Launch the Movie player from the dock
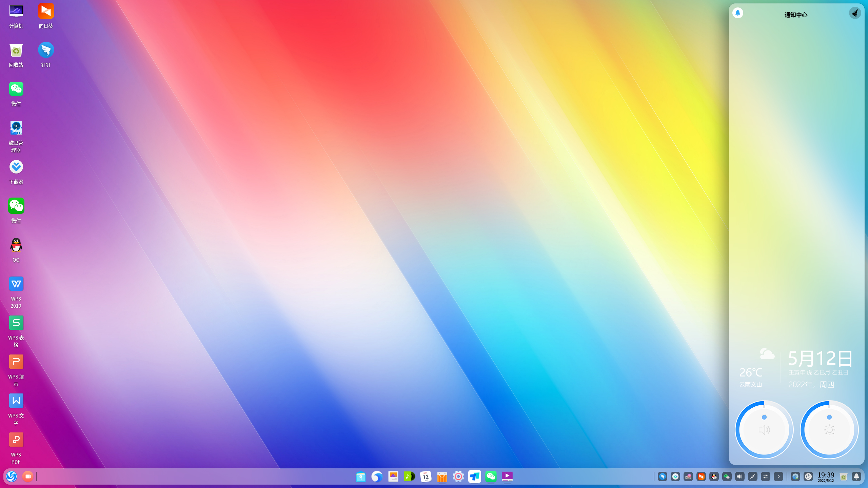Screen dimensions: 868x488 tap(507, 476)
